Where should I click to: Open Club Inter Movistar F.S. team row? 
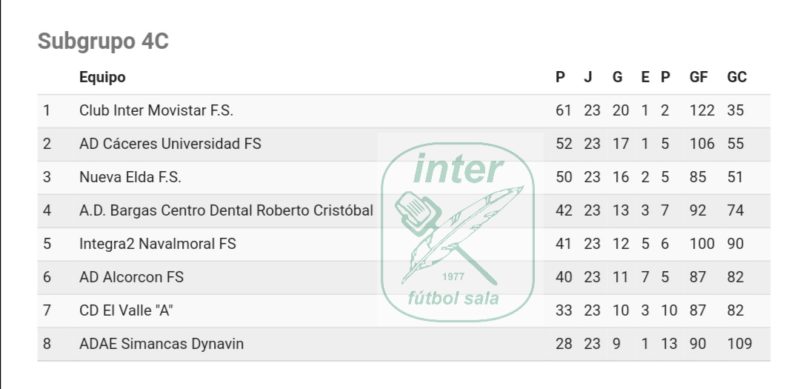pos(404,110)
